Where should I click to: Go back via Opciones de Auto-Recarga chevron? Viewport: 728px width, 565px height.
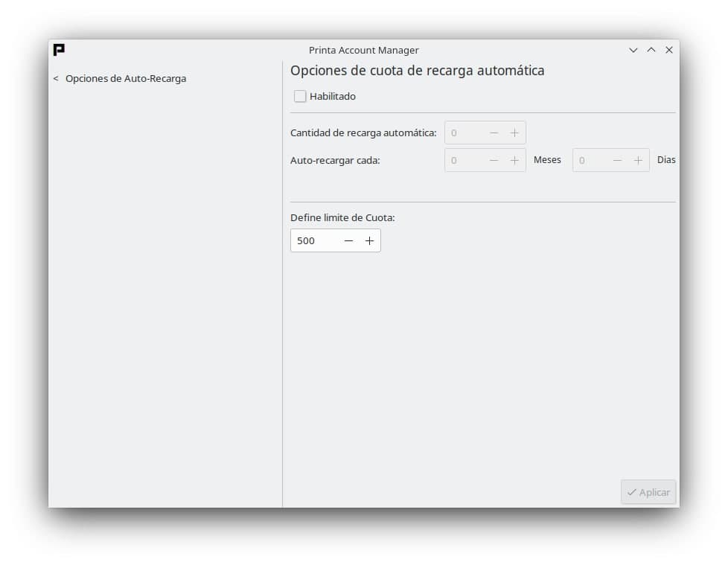(56, 78)
